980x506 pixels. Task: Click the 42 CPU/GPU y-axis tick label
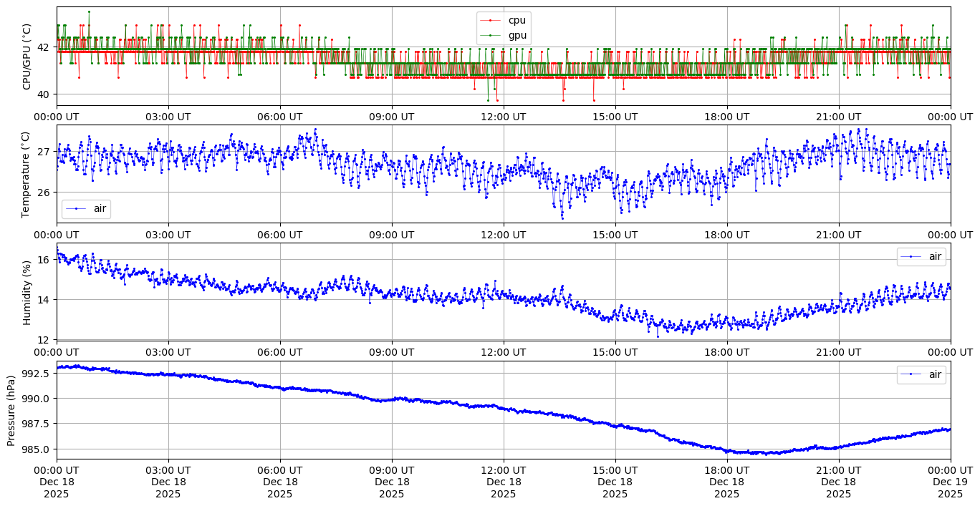(x=43, y=47)
